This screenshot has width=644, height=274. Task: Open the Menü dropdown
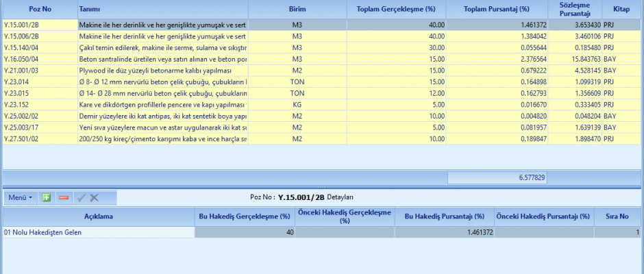point(20,197)
